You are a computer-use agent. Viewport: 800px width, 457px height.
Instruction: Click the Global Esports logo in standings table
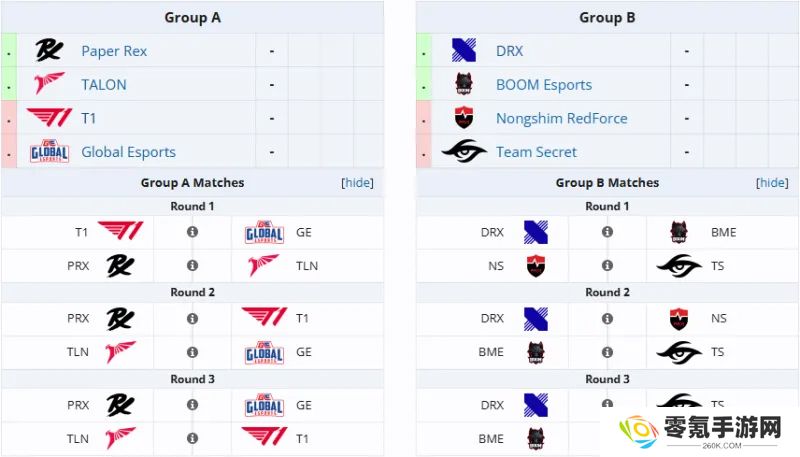click(x=49, y=151)
